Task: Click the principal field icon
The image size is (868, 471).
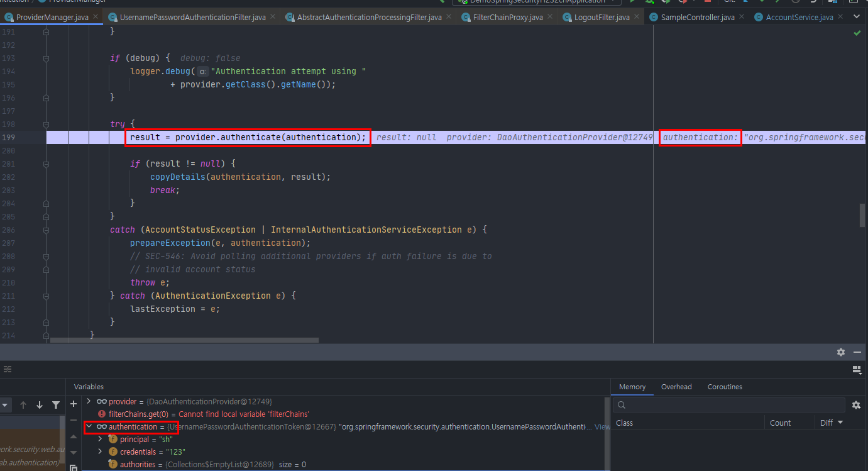Action: pos(113,440)
